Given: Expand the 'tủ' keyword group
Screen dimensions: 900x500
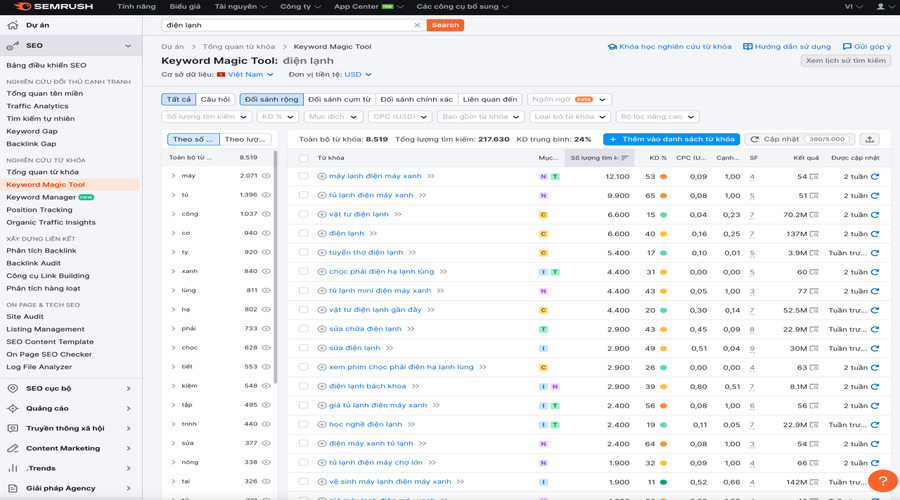Looking at the screenshot, I should tap(173, 195).
